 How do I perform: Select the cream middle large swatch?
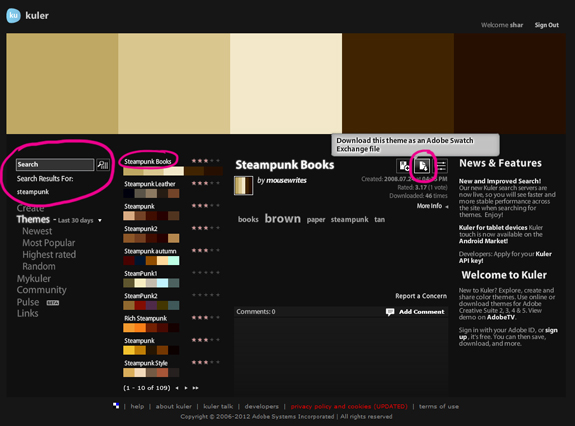click(286, 84)
